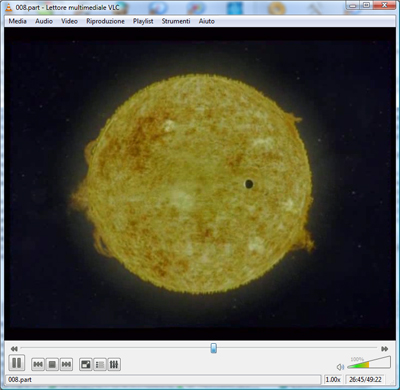Show the playlist panel icon
400x390 pixels.
[x=100, y=364]
